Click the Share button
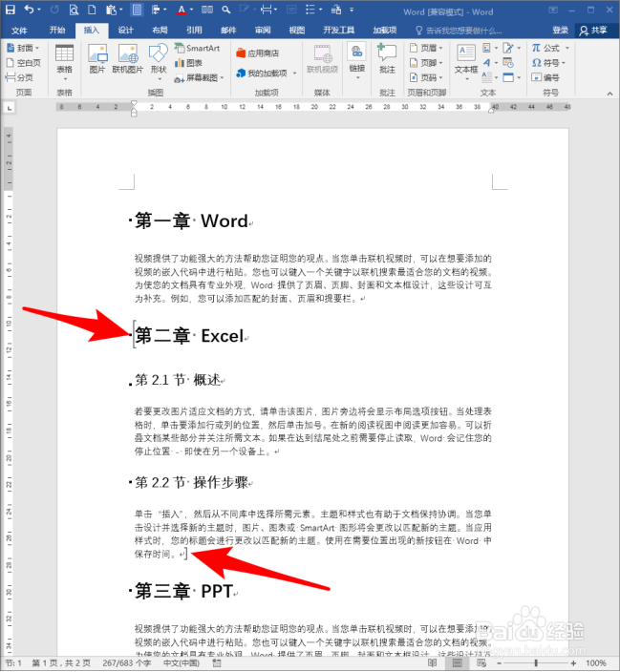Viewport: 620px width, 672px height. coord(594,30)
